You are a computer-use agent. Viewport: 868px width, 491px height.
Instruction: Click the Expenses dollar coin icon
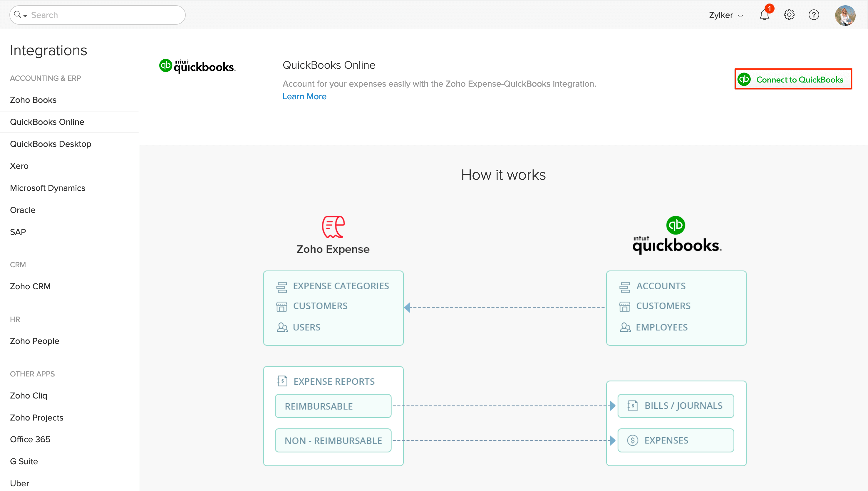[x=633, y=440]
